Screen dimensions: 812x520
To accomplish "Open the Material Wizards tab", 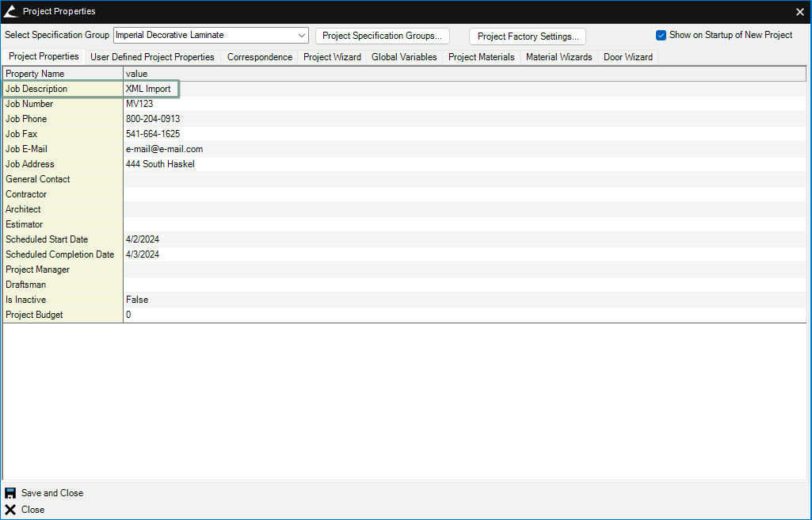I will (x=558, y=57).
